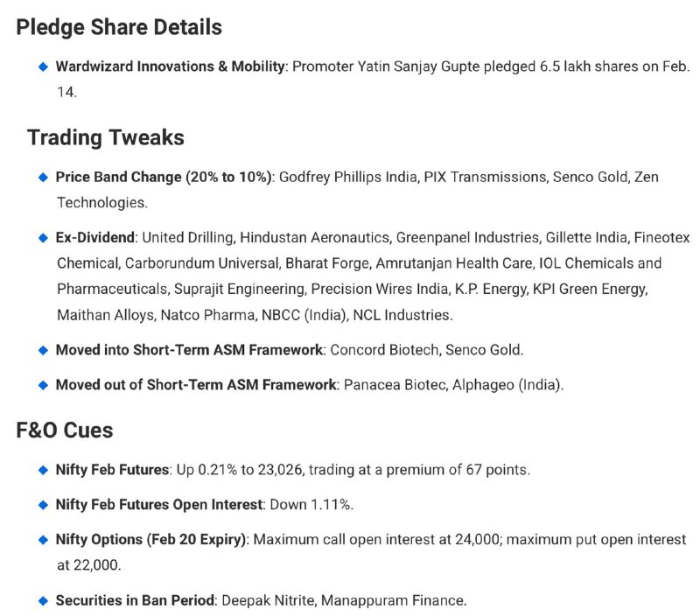
Task: Click the Nifty Options (Feb 20 Expiry) label
Action: (151, 540)
